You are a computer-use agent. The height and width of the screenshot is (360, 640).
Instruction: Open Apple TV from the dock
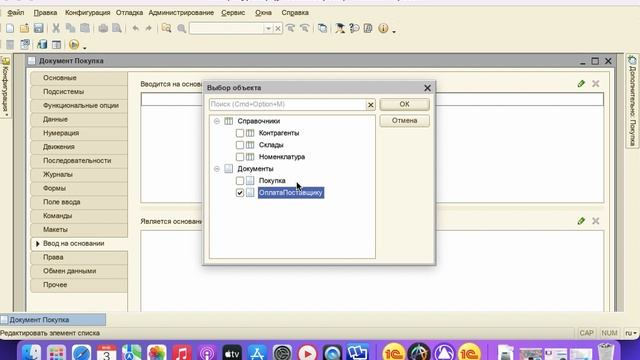232,352
